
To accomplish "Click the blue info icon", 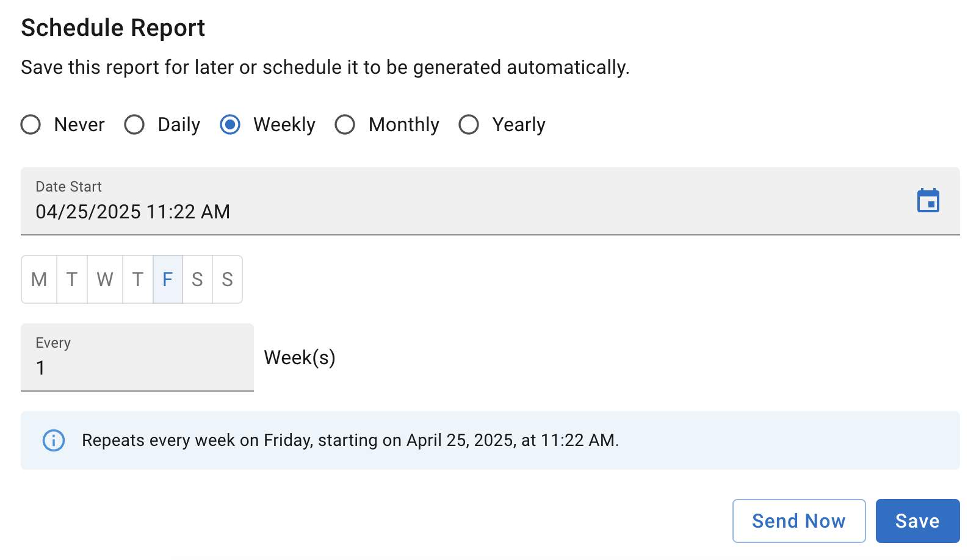I will 53,440.
